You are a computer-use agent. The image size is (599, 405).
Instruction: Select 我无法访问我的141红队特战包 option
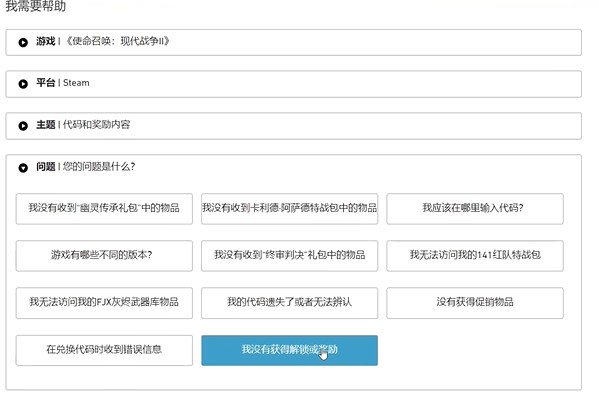click(475, 256)
